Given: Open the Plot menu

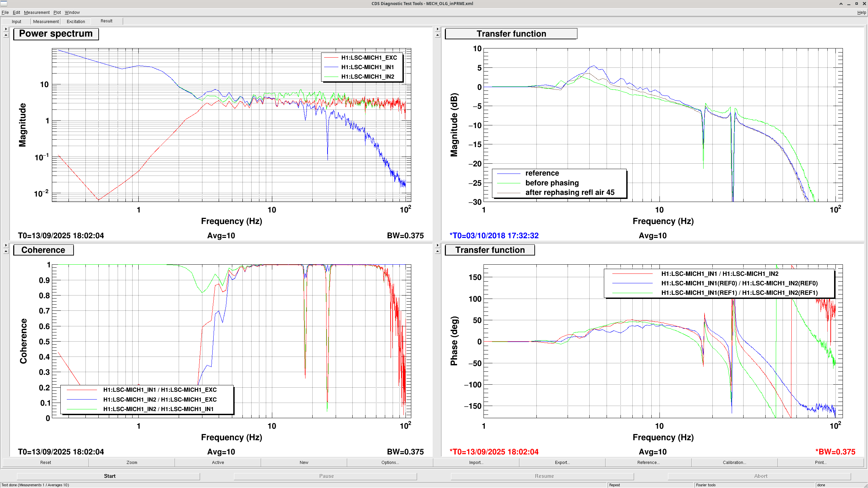Looking at the screenshot, I should (57, 13).
